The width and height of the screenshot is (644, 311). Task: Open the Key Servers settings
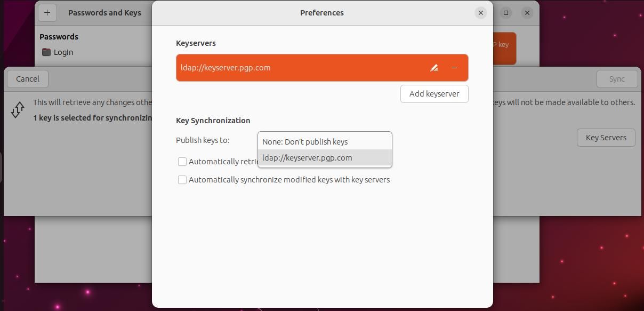click(x=606, y=137)
